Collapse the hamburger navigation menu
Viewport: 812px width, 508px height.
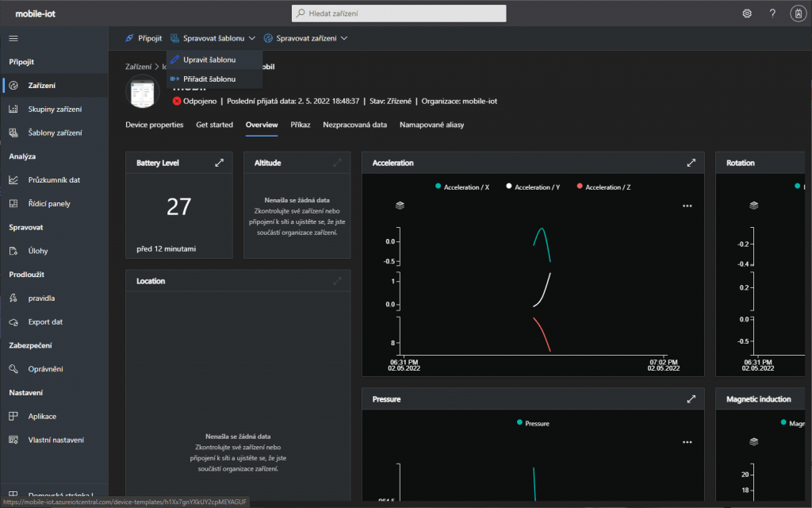[13, 38]
